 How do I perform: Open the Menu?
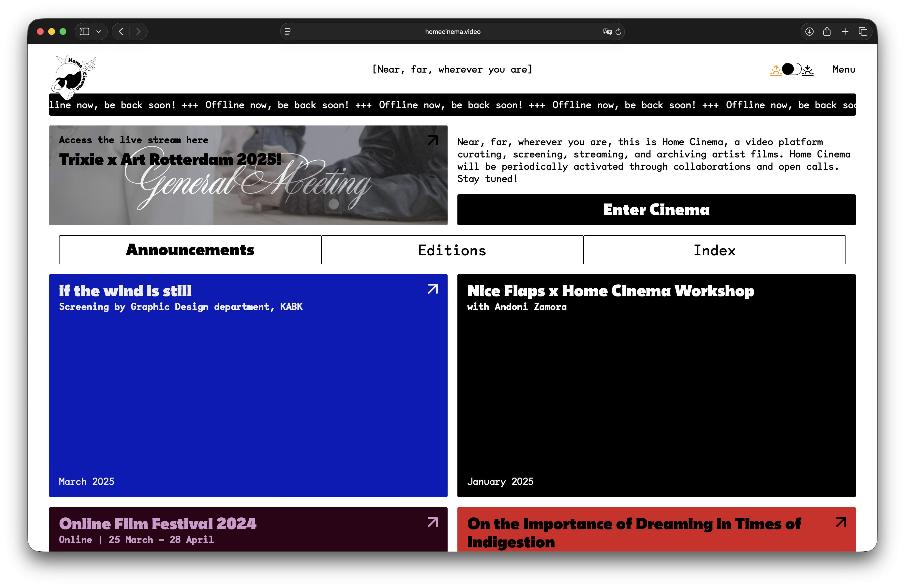pyautogui.click(x=844, y=69)
